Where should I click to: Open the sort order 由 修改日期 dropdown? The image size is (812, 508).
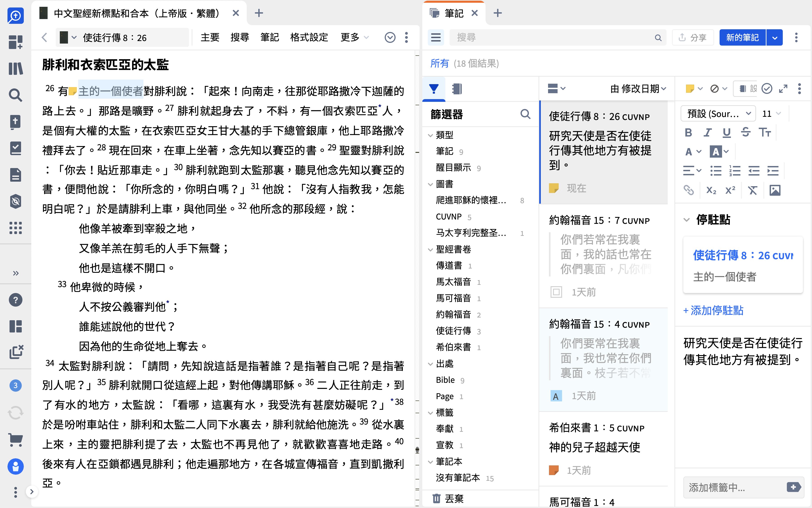638,89
